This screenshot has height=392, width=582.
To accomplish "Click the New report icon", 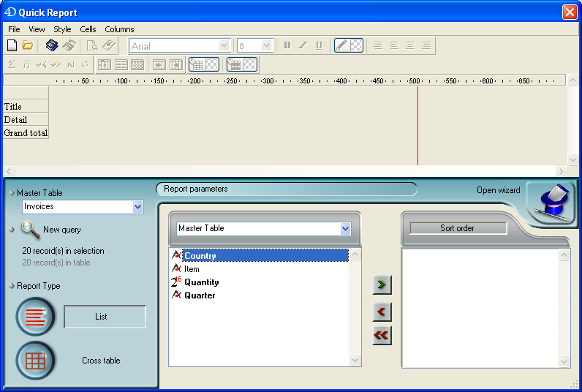I will tap(12, 45).
